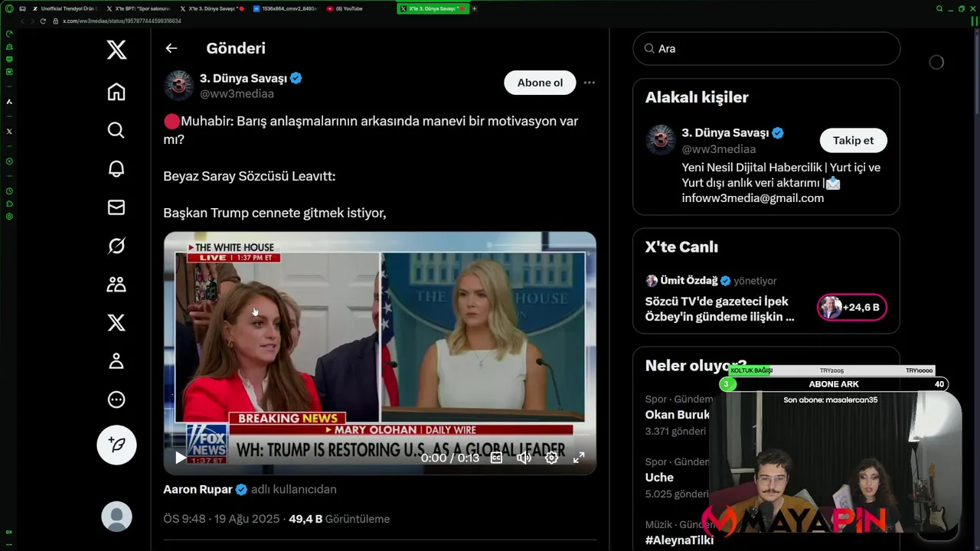Click the Opera GX logo menu
The image size is (980, 551).
9,8
